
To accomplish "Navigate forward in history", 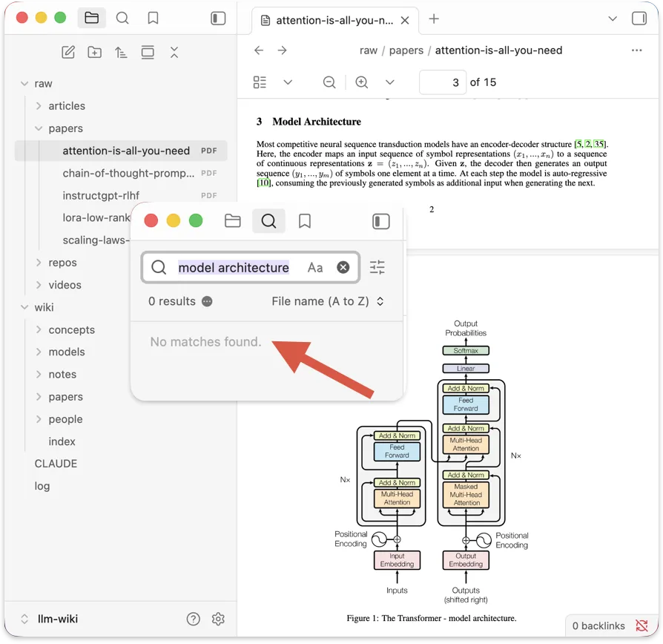I will click(282, 50).
